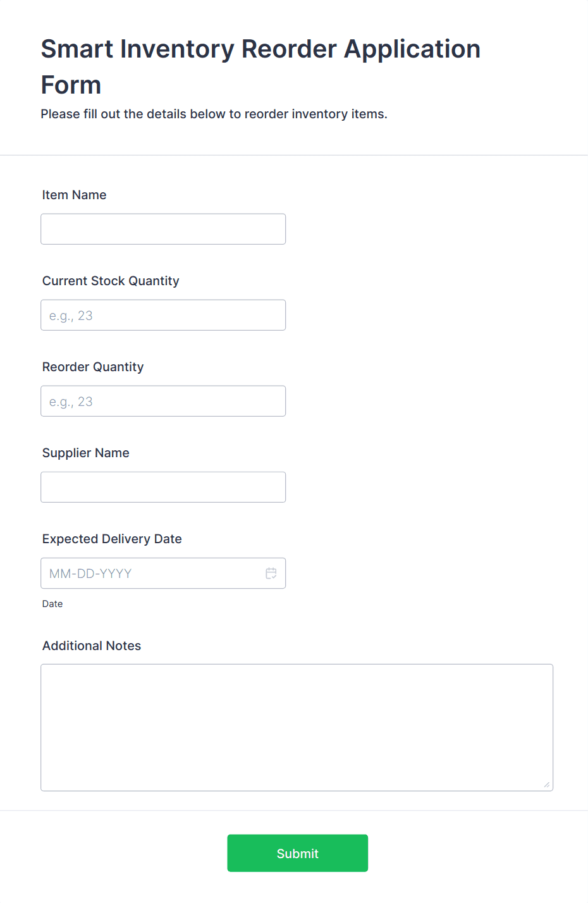Click the Supplier Name text field
The image size is (588, 903).
click(x=163, y=487)
